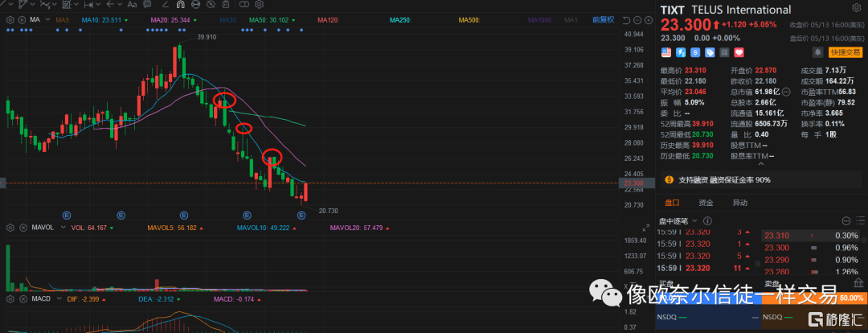Expand the MA indicator dropdown
868x333 pixels.
coord(47,19)
